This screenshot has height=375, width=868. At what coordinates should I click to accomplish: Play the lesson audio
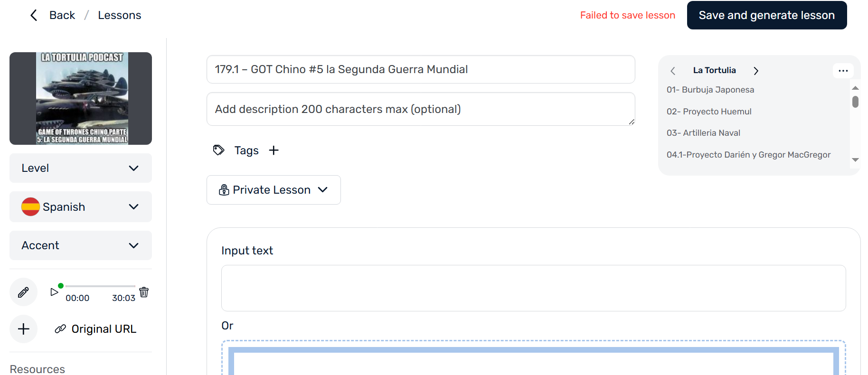(54, 292)
